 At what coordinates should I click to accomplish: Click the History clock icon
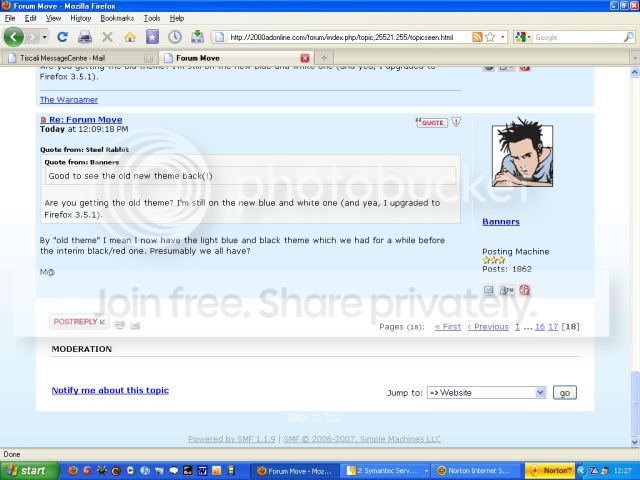175,37
